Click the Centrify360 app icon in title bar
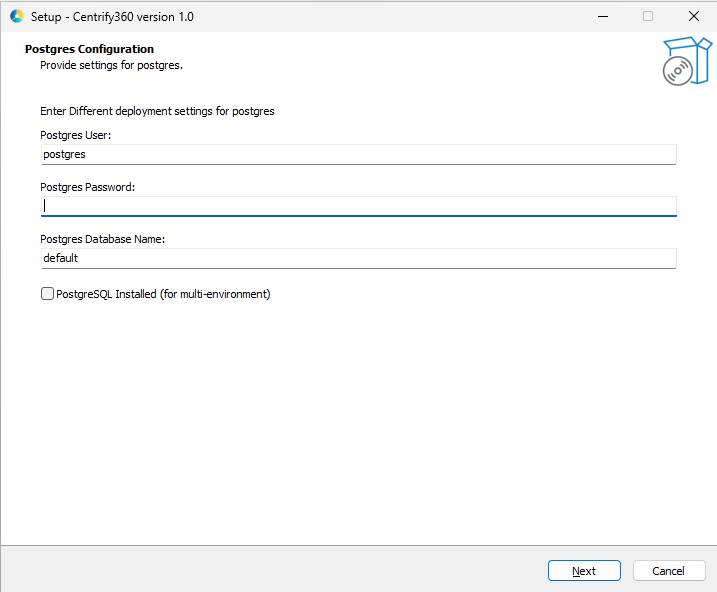Viewport: 717px width, 592px height. [17, 16]
